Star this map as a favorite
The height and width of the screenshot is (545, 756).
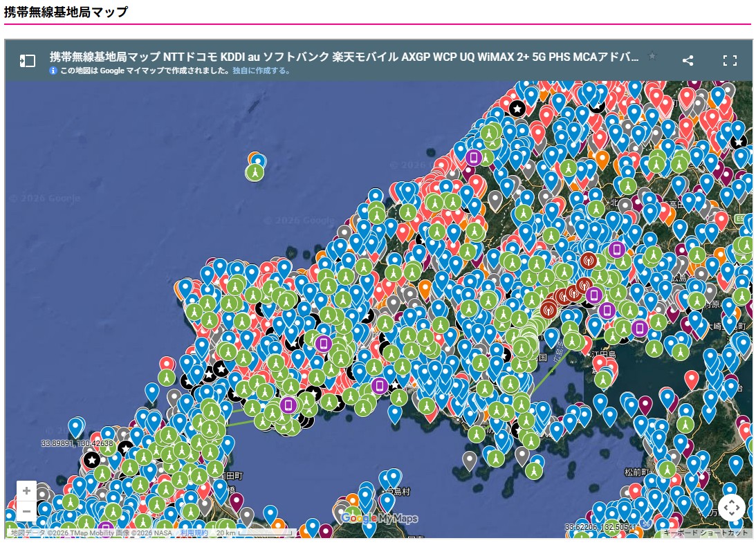tap(652, 57)
